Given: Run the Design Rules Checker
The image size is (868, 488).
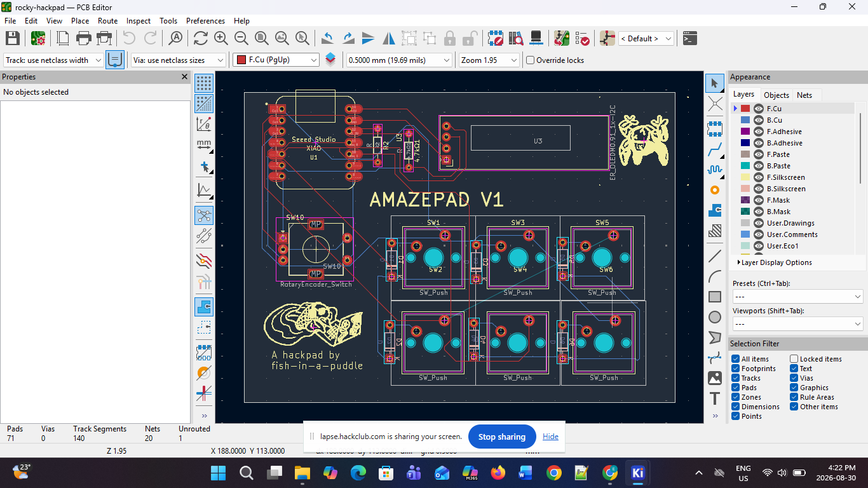Looking at the screenshot, I should coord(581,38).
